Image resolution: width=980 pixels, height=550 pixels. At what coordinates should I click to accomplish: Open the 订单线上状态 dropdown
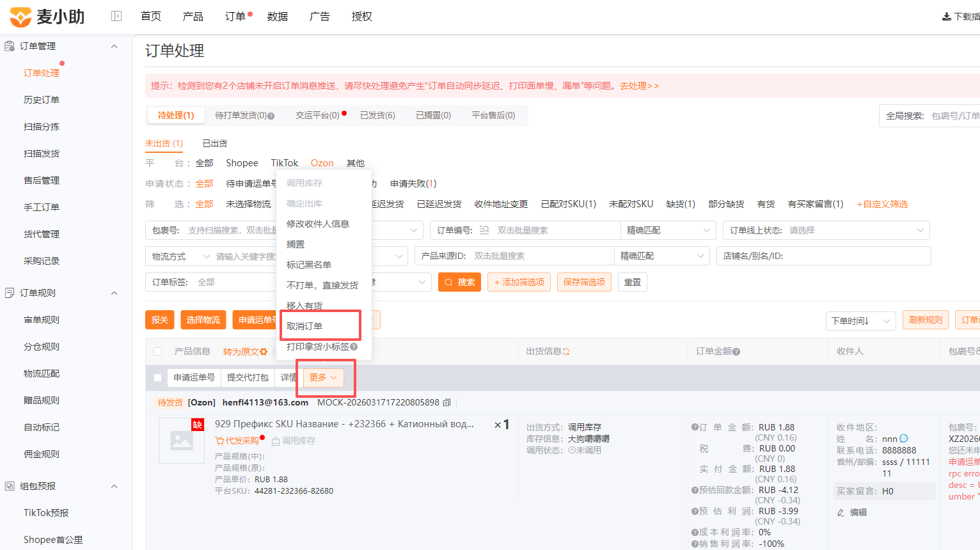pos(826,230)
